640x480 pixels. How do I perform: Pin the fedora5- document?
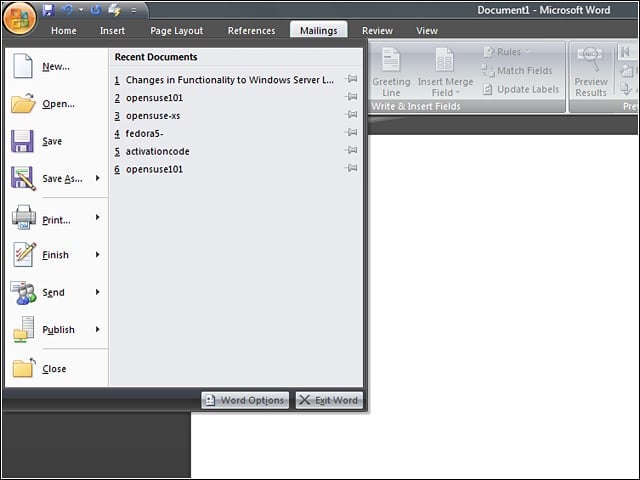351,133
